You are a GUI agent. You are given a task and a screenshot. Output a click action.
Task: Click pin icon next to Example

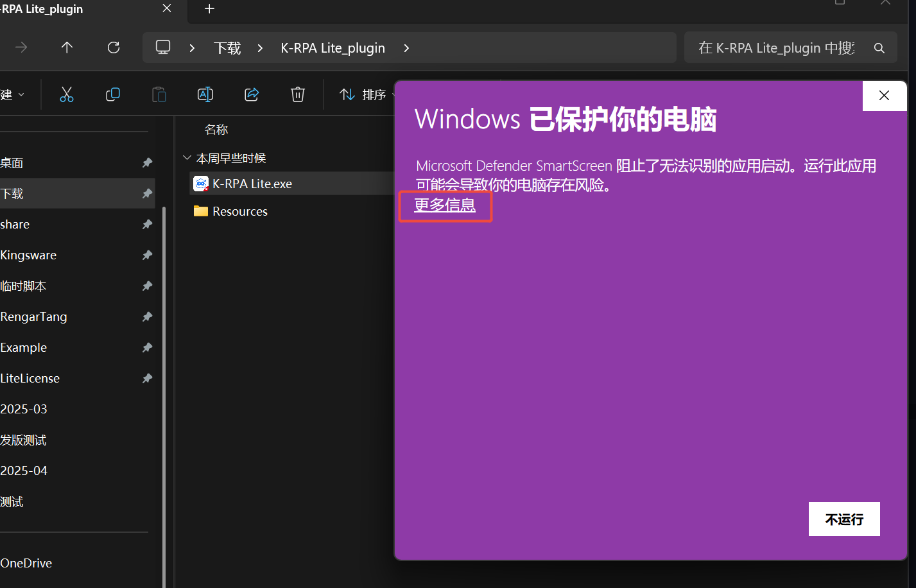coord(147,347)
